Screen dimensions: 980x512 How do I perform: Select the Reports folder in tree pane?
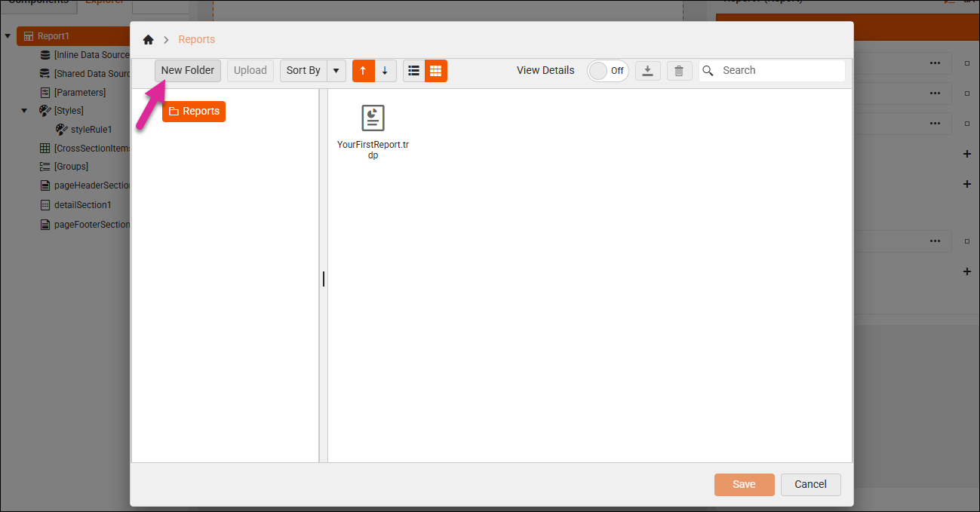tap(194, 112)
